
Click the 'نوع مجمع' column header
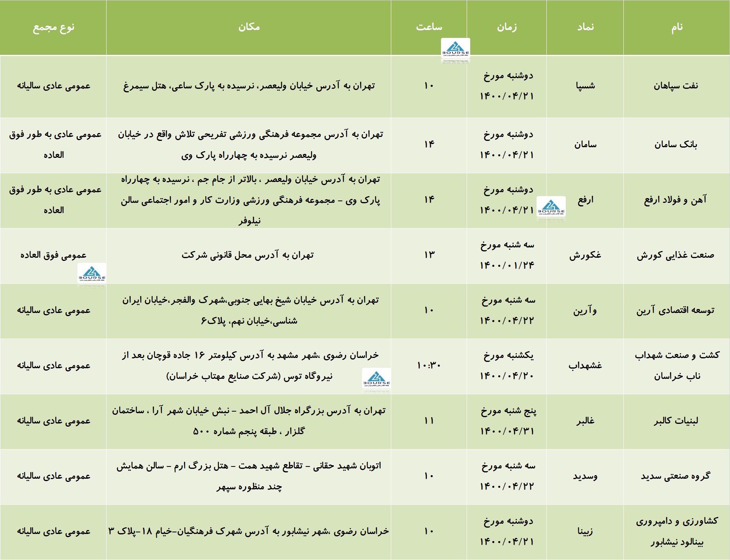click(x=53, y=28)
